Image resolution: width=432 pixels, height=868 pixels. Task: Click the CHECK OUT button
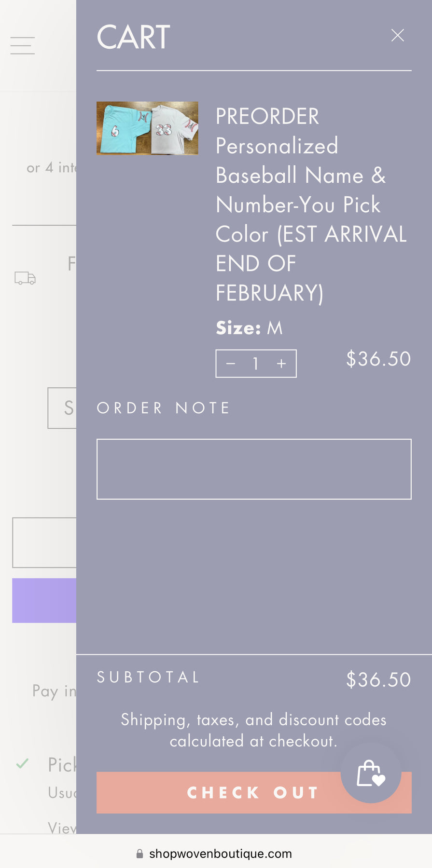(x=254, y=792)
